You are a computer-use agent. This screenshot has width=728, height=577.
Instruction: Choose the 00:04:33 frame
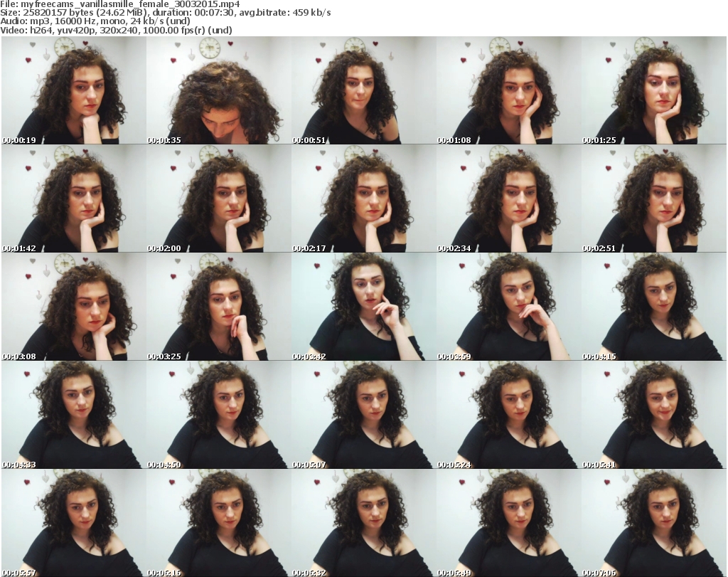click(74, 415)
